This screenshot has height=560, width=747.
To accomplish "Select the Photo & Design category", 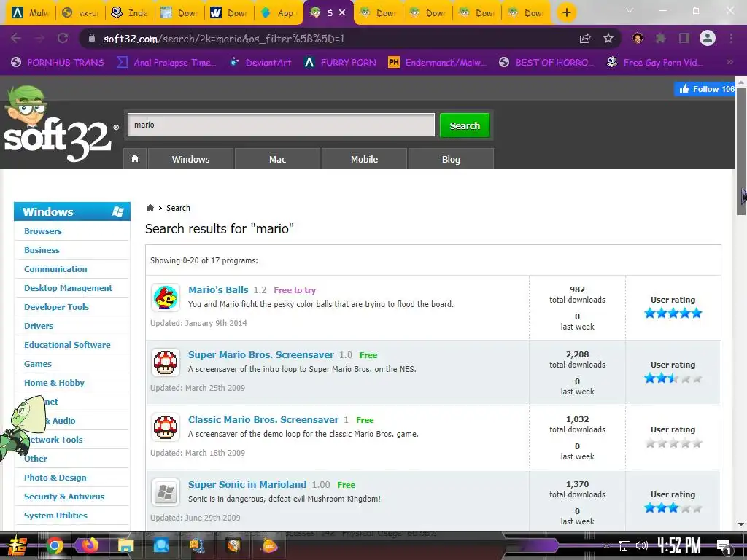I will 55,478.
